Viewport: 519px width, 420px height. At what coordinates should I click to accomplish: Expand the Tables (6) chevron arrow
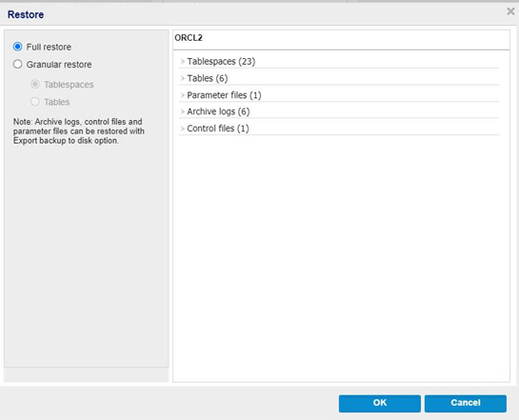pos(183,78)
